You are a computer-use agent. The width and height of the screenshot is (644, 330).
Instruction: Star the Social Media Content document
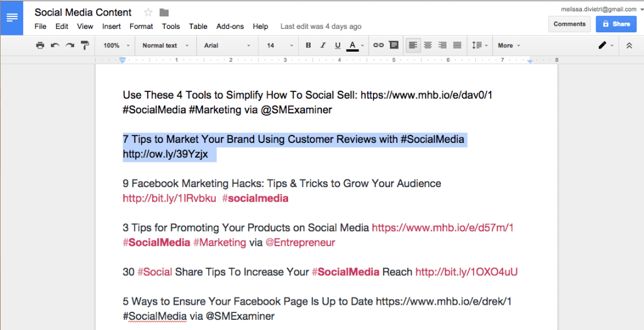coord(148,13)
